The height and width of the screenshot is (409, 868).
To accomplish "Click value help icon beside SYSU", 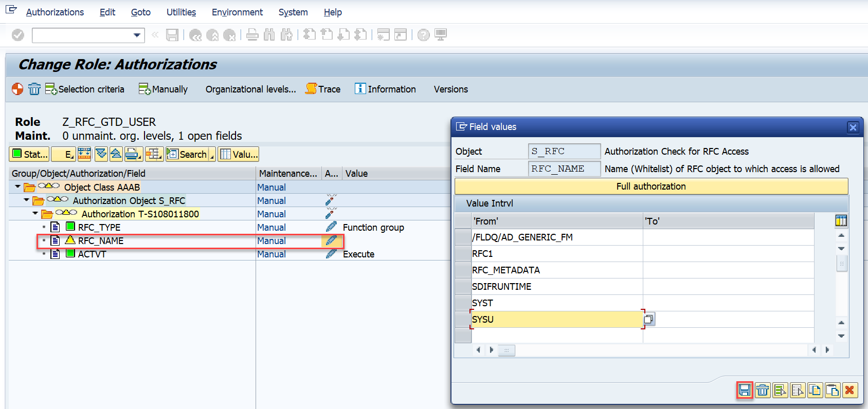I will (649, 320).
